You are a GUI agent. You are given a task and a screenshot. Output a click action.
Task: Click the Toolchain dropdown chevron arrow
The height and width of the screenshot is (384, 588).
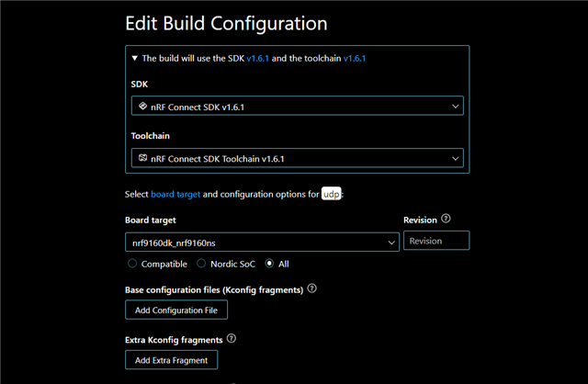456,158
